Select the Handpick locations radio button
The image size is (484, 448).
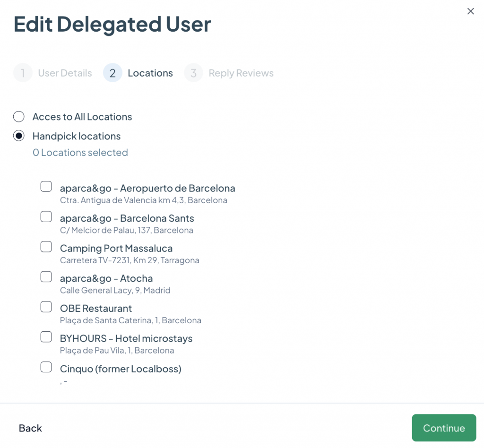(19, 136)
